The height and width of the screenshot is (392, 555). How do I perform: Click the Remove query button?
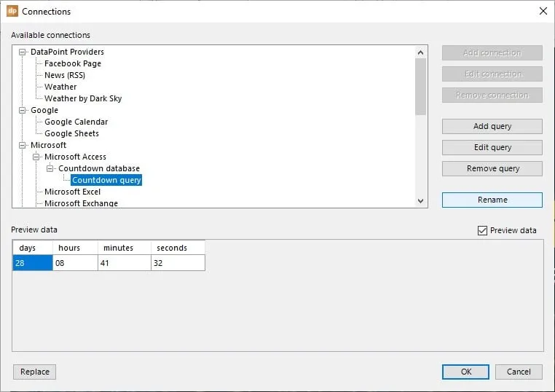[492, 169]
